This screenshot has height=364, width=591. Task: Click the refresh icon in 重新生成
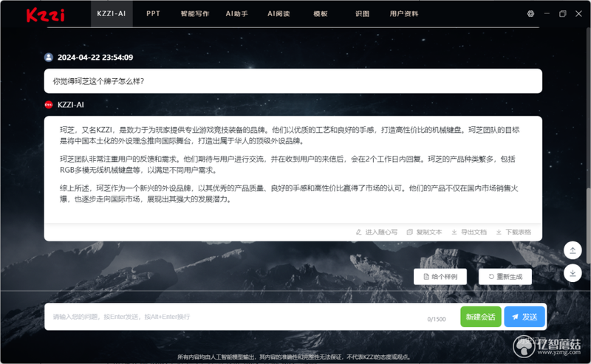[491, 277]
